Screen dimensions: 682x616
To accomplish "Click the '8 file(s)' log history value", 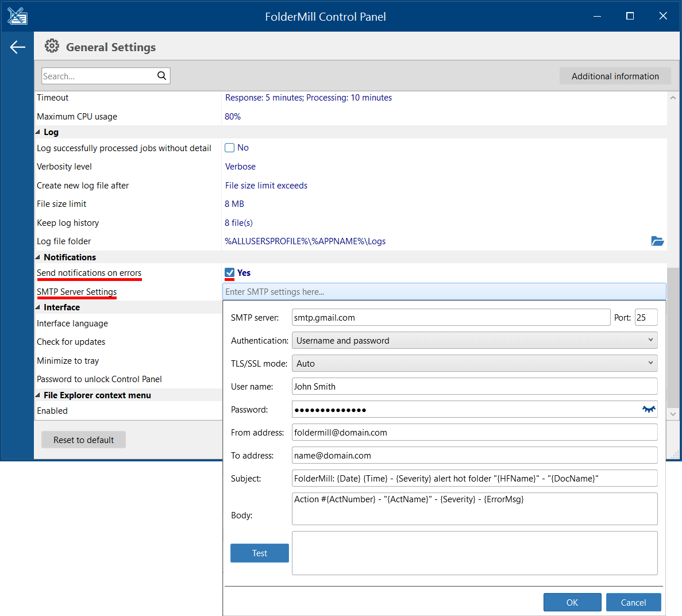I will (x=238, y=223).
